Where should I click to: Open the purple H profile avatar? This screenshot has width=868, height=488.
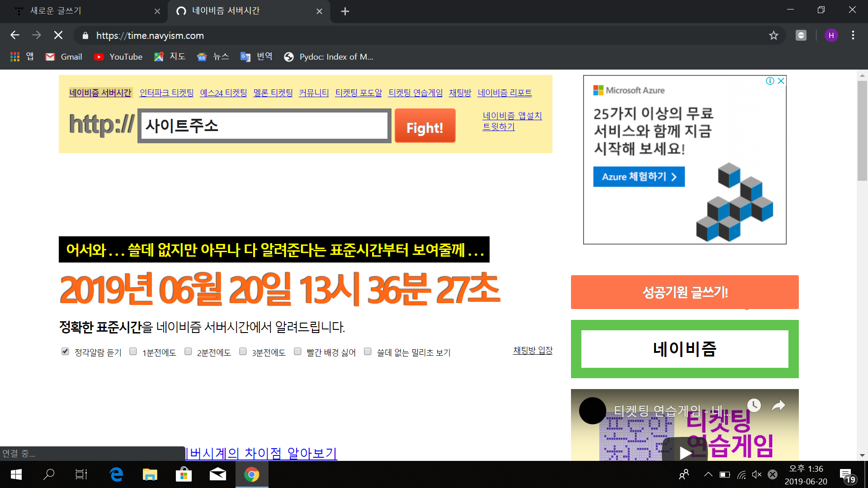click(x=831, y=35)
